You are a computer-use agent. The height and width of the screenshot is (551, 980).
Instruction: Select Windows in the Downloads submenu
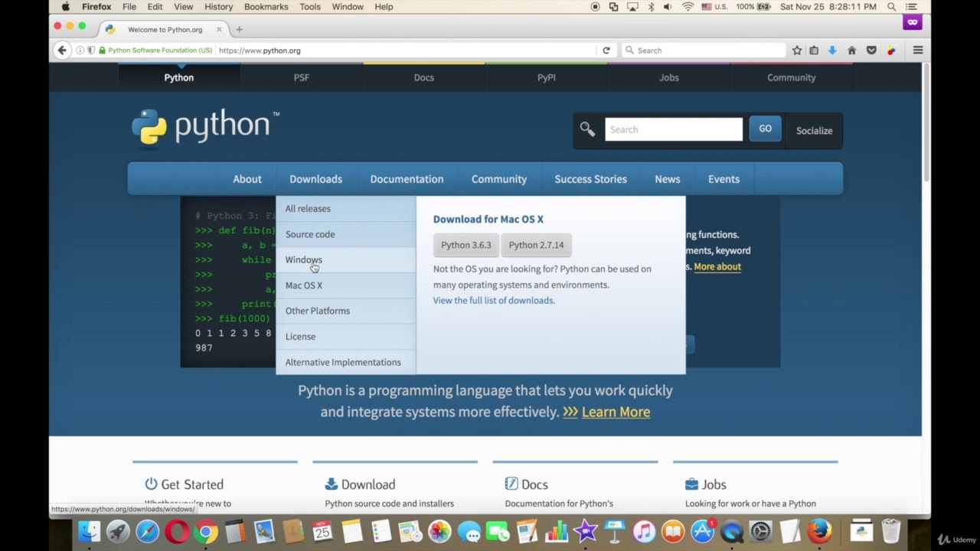tap(346, 260)
